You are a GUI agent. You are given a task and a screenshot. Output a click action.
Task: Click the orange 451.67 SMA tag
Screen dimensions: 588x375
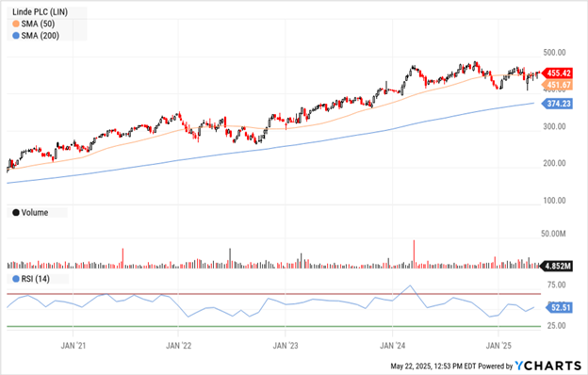click(x=557, y=85)
